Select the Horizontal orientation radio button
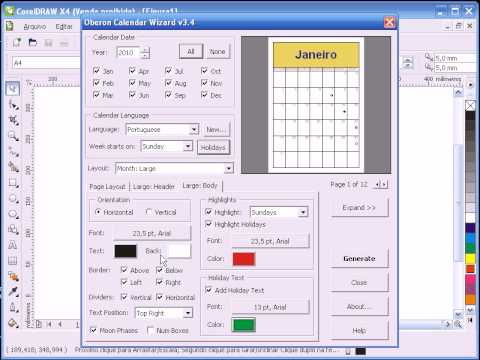This screenshot has height=360, width=480. 98,212
